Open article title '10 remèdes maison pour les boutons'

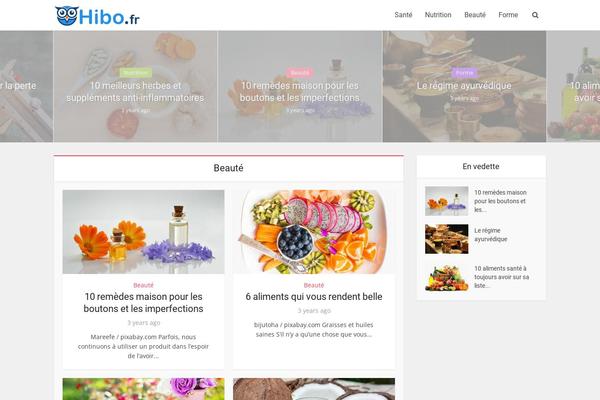tap(143, 302)
